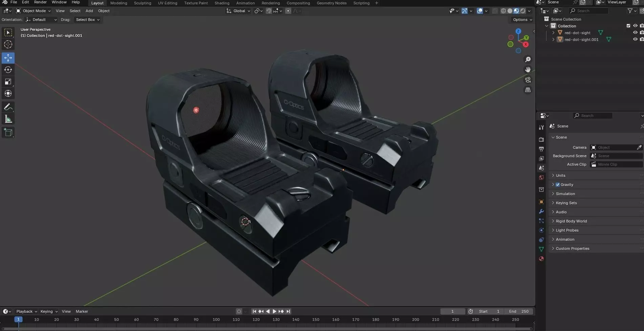Image resolution: width=644 pixels, height=331 pixels.
Task: Jump to timeline end frame
Action: [x=288, y=311]
